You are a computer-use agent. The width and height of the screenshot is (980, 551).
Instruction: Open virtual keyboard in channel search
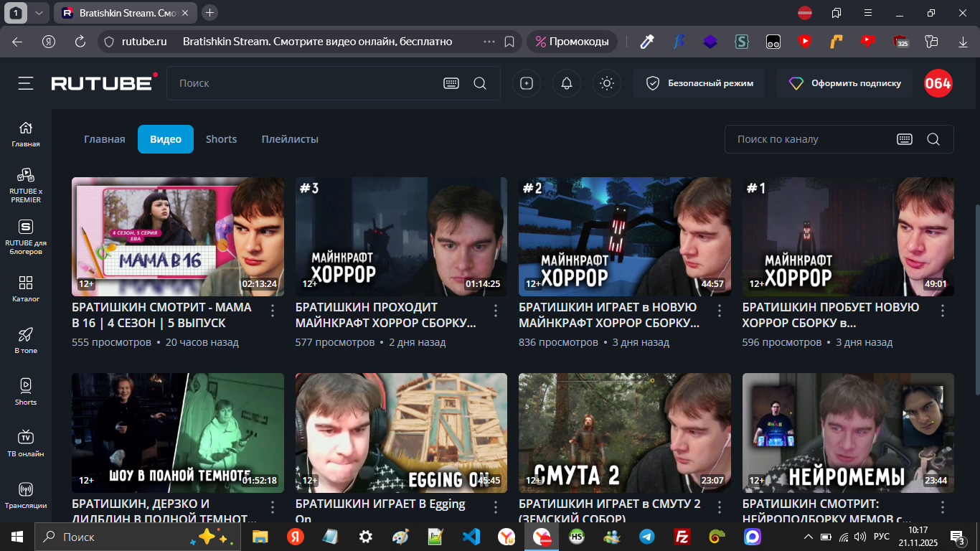[905, 139]
